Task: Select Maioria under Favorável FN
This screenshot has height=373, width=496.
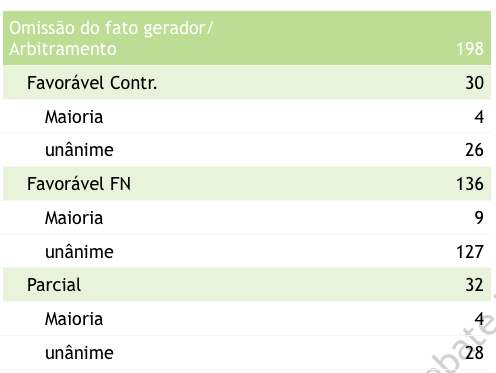Action: click(x=74, y=218)
